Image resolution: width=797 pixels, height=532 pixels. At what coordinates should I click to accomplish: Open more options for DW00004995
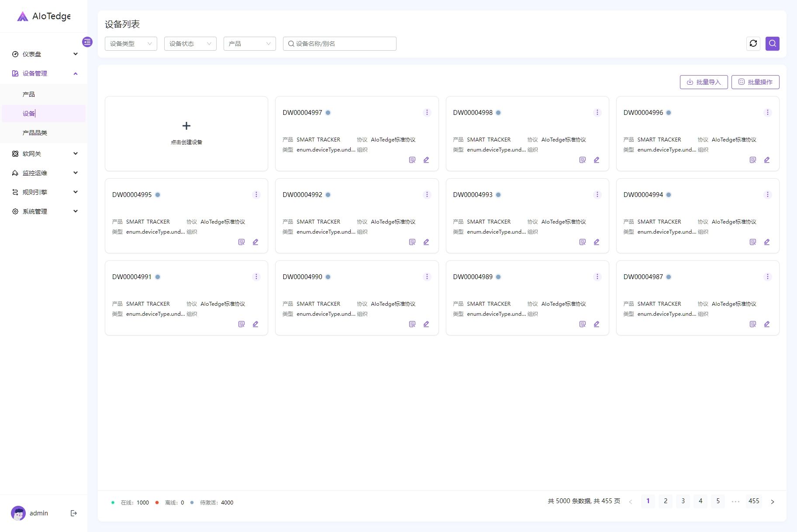point(256,195)
